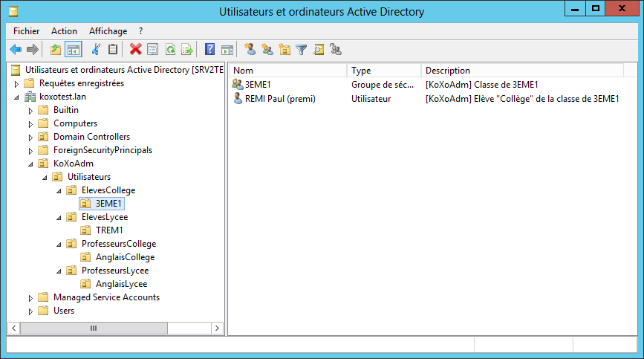
Task: Sort by the Nom column header
Action: (x=287, y=70)
